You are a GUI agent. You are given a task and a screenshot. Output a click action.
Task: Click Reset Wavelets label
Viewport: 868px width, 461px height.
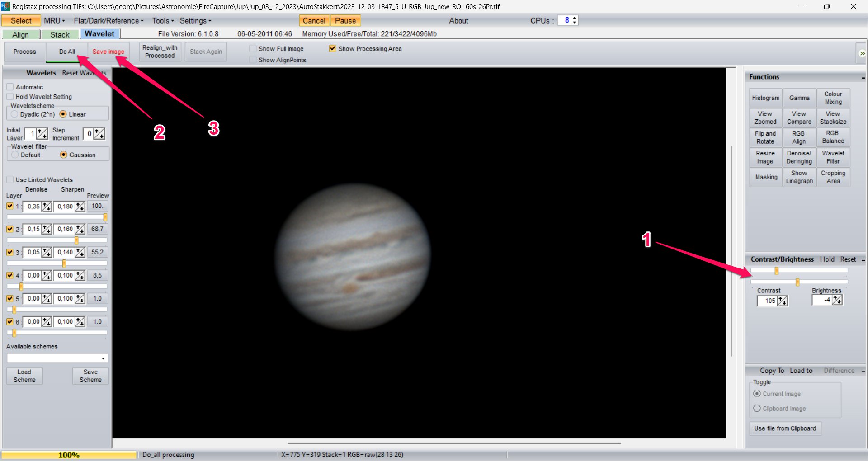click(x=84, y=73)
